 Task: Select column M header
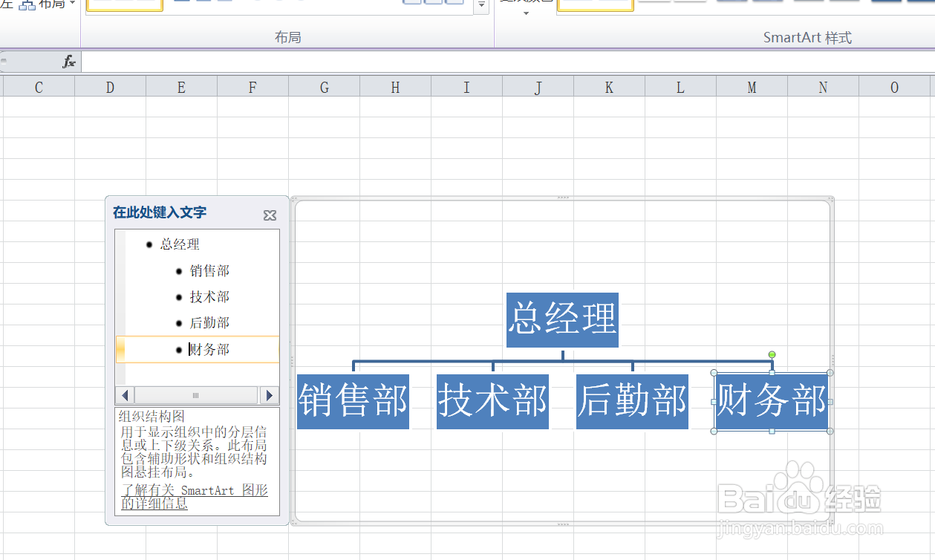click(x=752, y=88)
